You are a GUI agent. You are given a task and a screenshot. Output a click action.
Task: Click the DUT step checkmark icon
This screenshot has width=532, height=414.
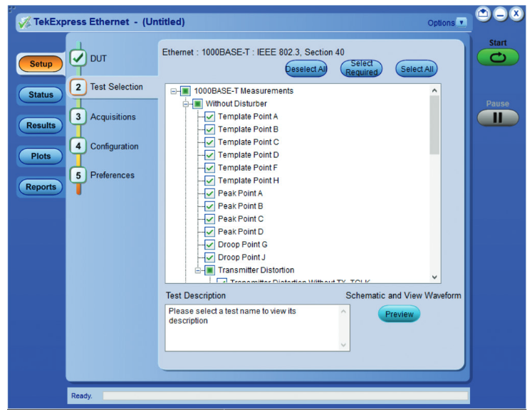78,58
